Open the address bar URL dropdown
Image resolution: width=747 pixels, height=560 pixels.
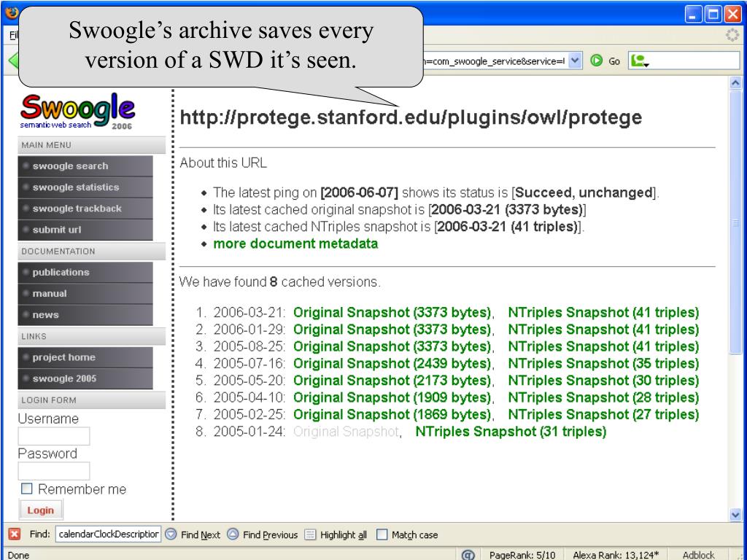pyautogui.click(x=575, y=61)
